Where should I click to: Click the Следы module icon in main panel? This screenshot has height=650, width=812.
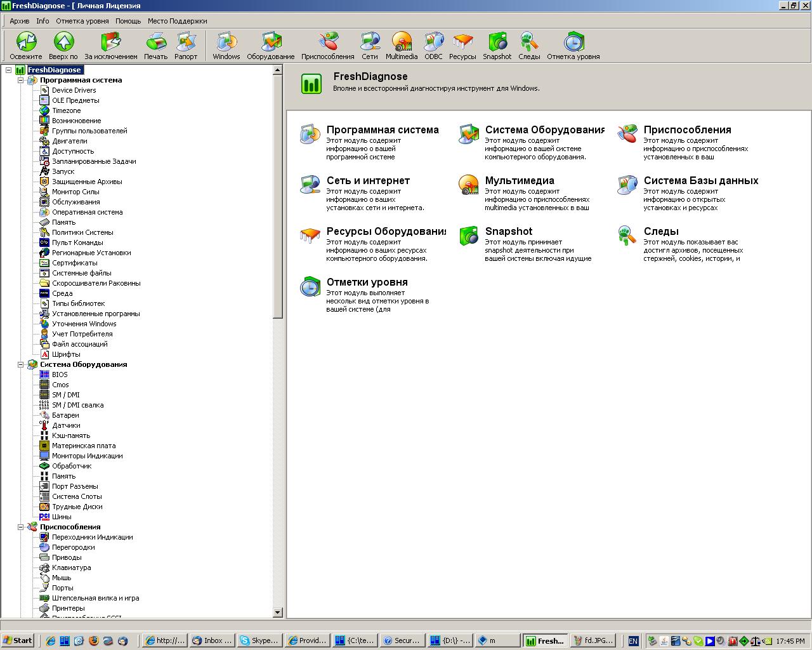[x=627, y=235]
